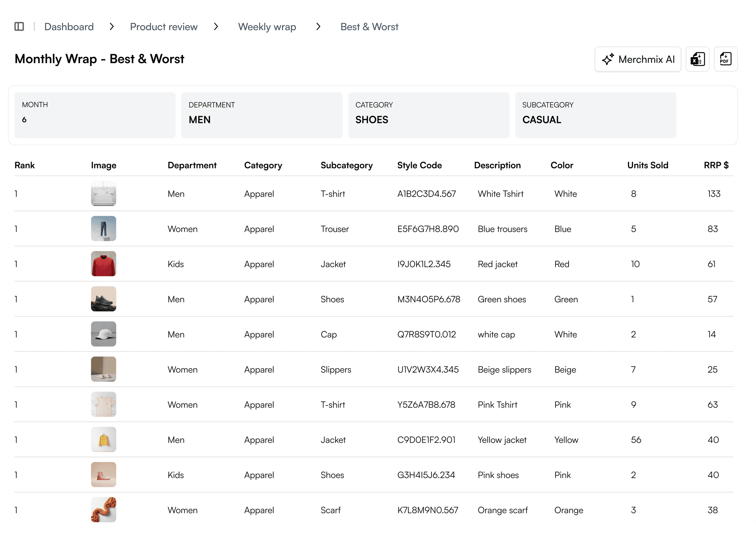Open Merchmix AI assistant
The image size is (756, 538).
(x=638, y=59)
